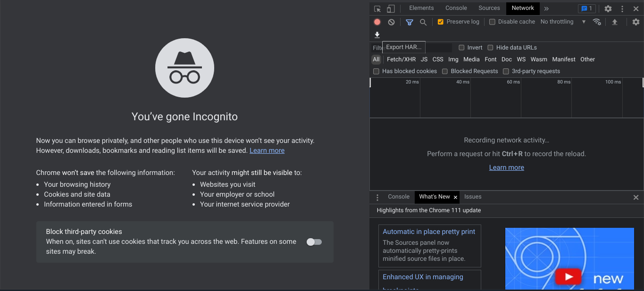Filter requests by Other type
This screenshot has height=291, width=644.
click(x=588, y=59)
